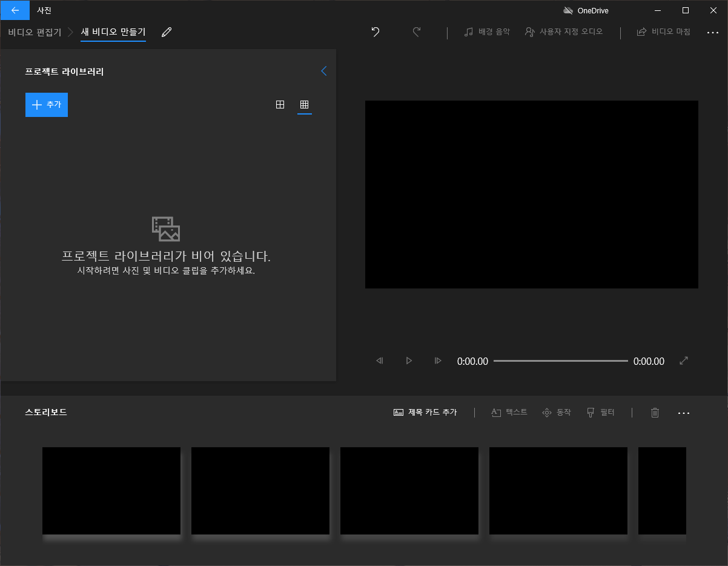Click the preview seek bar

(561, 361)
